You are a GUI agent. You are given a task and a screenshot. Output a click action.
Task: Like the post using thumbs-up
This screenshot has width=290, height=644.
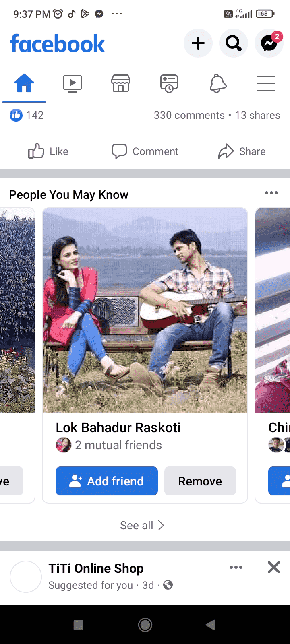(x=48, y=151)
